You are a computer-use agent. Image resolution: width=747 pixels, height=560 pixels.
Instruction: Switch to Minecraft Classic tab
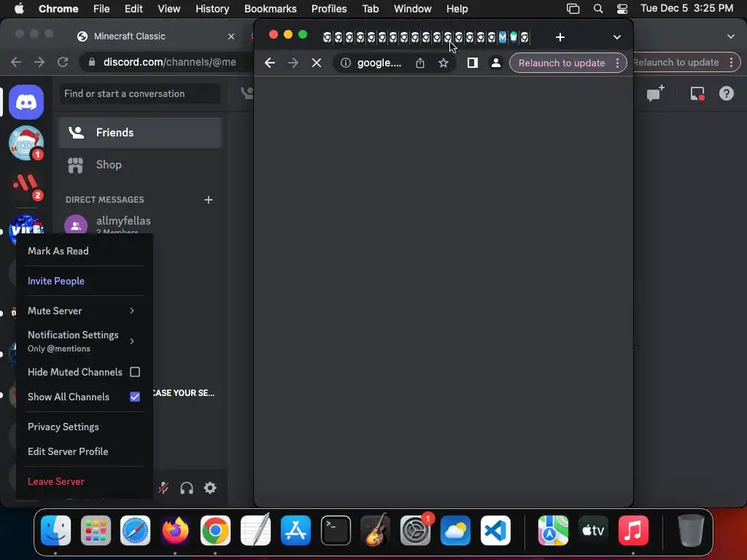(x=156, y=36)
